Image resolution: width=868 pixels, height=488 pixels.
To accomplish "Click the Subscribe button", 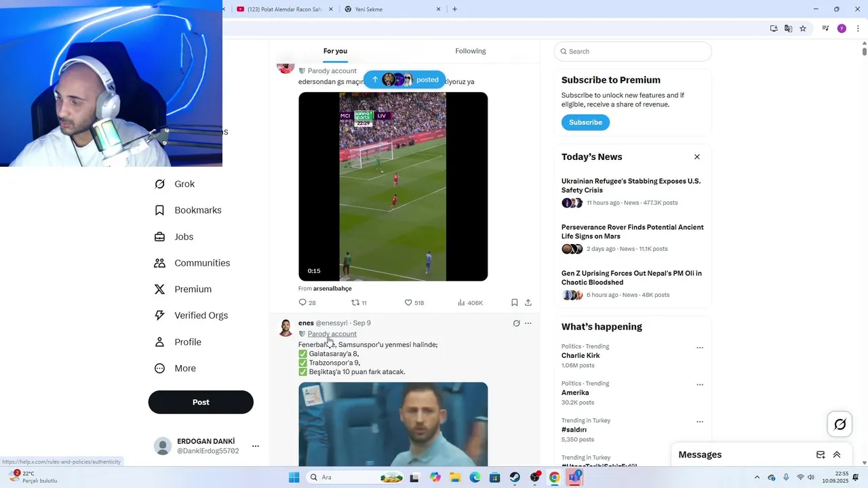I will point(585,123).
